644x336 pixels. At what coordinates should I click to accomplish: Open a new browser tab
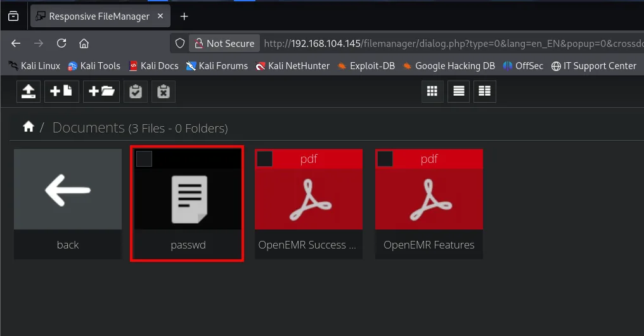(184, 16)
